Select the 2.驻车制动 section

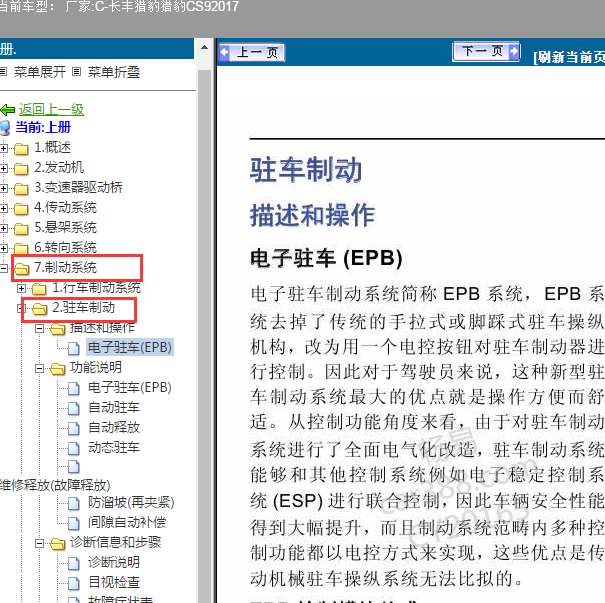click(x=84, y=307)
